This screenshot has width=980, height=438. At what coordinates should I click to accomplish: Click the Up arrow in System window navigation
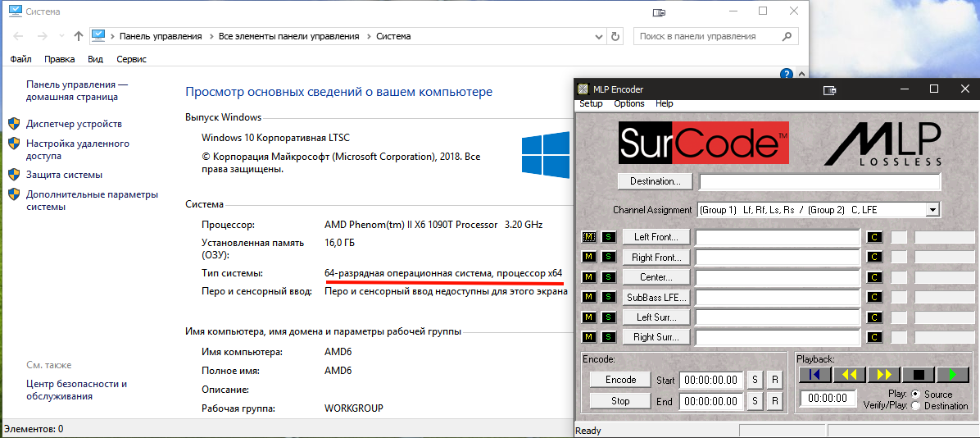pyautogui.click(x=78, y=36)
